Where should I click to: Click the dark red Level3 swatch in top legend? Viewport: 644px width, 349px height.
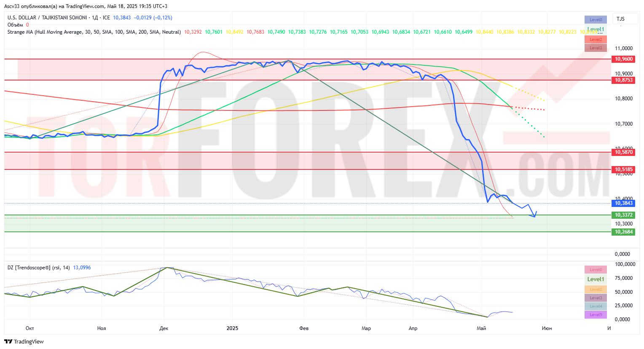click(596, 48)
